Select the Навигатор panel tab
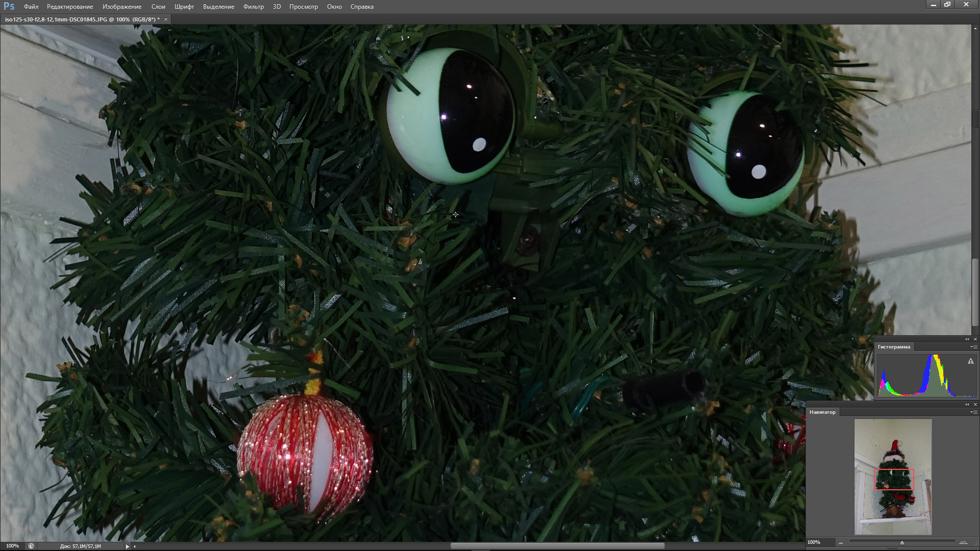 tap(822, 412)
